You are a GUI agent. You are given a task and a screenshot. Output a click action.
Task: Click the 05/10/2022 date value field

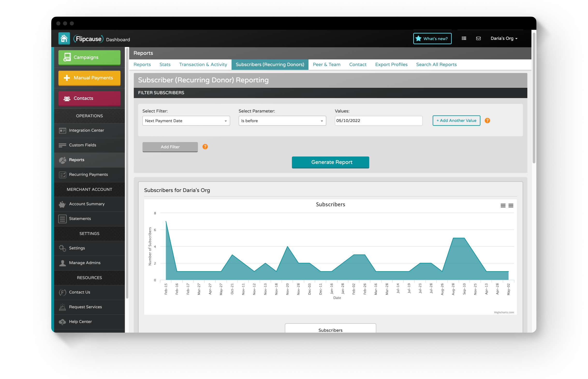(378, 121)
